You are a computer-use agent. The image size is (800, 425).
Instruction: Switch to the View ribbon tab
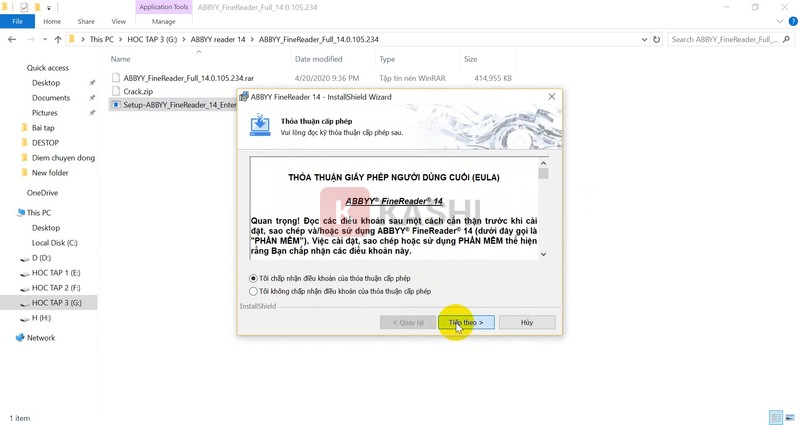(119, 21)
